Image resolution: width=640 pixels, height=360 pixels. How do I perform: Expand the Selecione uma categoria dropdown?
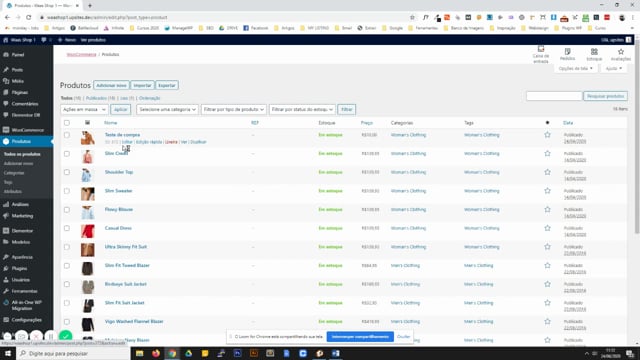[167, 109]
